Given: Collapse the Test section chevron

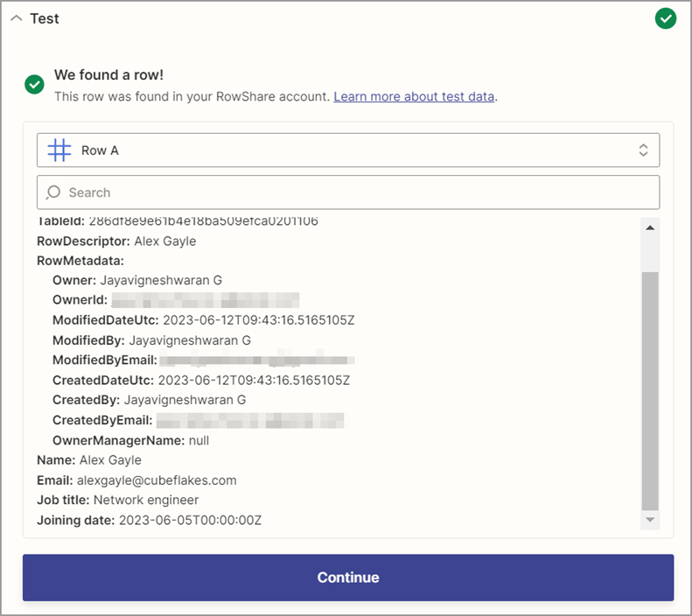Looking at the screenshot, I should [x=17, y=18].
